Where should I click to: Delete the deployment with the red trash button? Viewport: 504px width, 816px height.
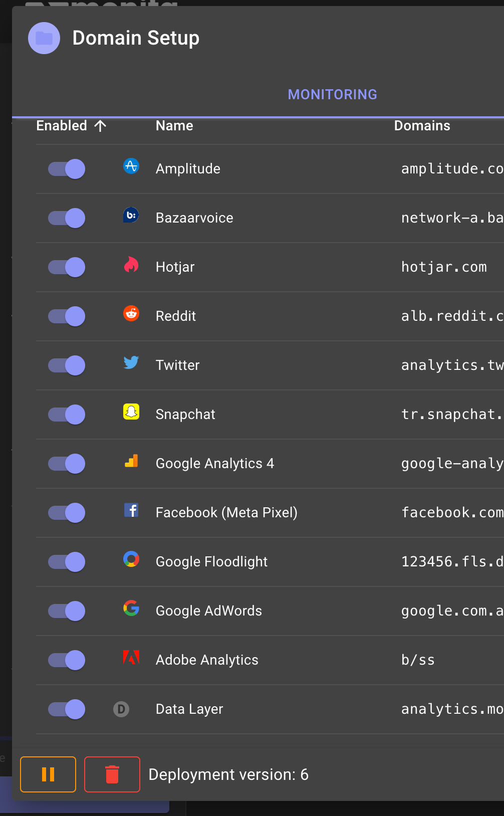[112, 774]
